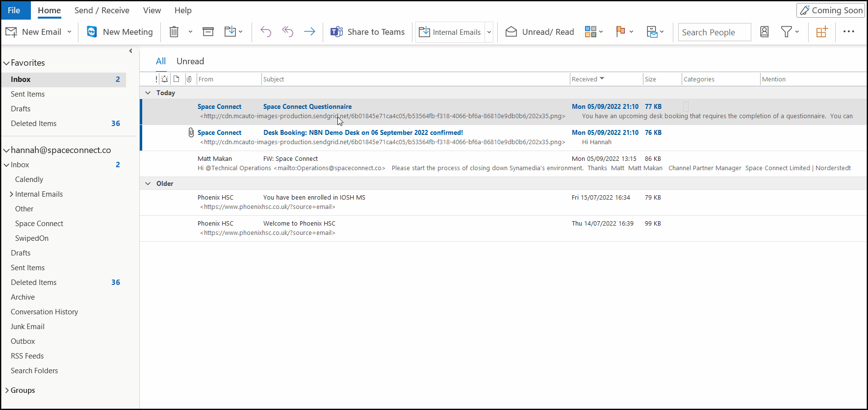868x410 pixels.
Task: Start a New Meeting in TeamViewer
Action: pyautogui.click(x=120, y=32)
